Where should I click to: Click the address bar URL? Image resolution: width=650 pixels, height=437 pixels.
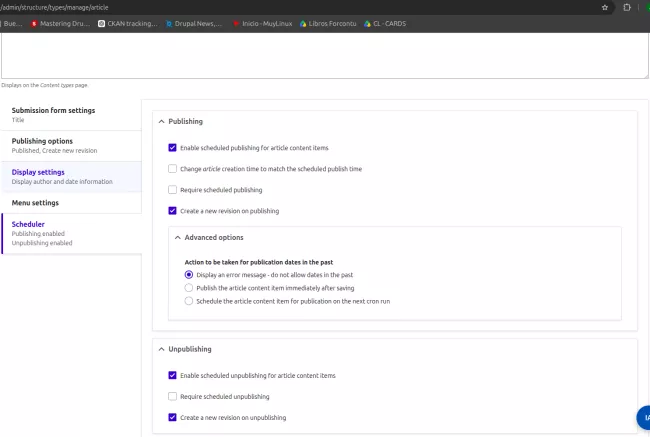(54, 7)
